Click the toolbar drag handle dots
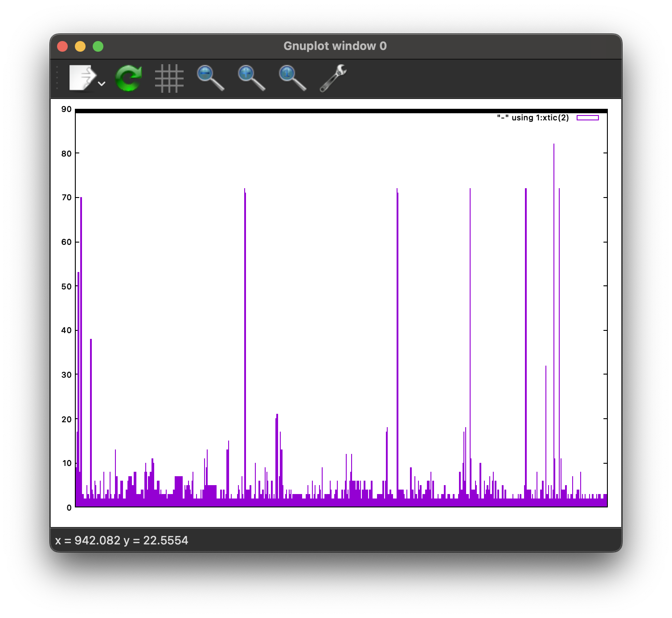672x618 pixels. [x=57, y=77]
